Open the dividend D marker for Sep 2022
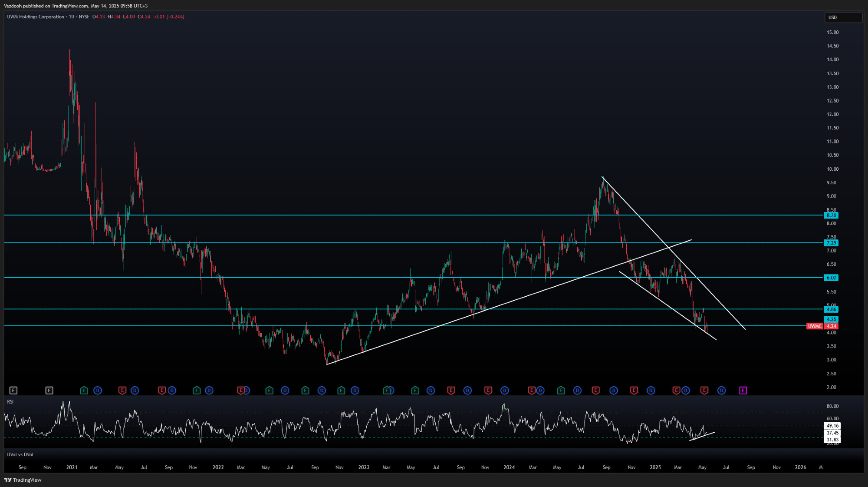868x487 pixels. pyautogui.click(x=322, y=391)
